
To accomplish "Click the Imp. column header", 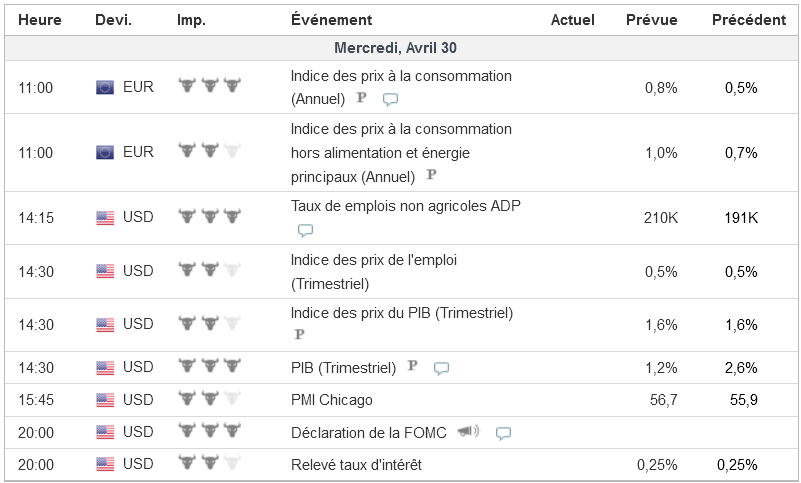I will click(x=192, y=20).
